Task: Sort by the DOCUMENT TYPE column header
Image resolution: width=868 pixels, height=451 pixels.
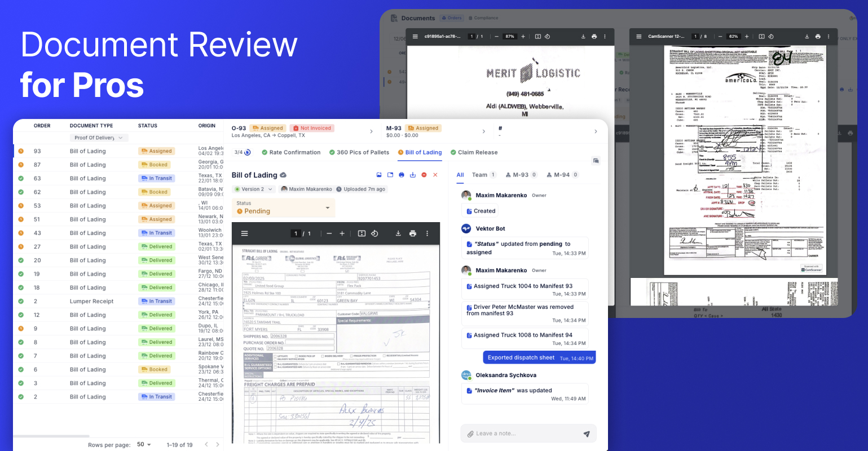Action: click(91, 126)
